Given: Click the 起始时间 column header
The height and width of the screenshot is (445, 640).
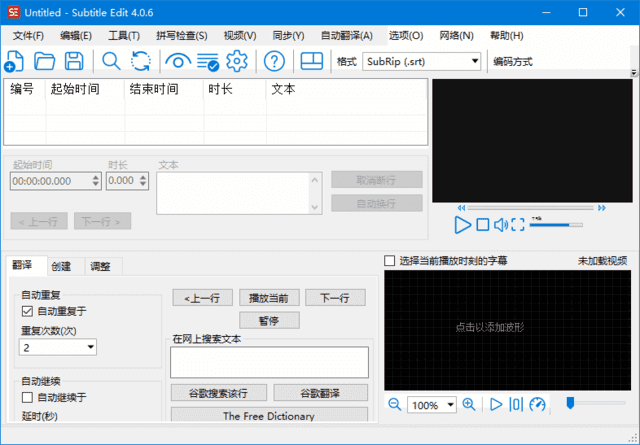Looking at the screenshot, I should 84,89.
